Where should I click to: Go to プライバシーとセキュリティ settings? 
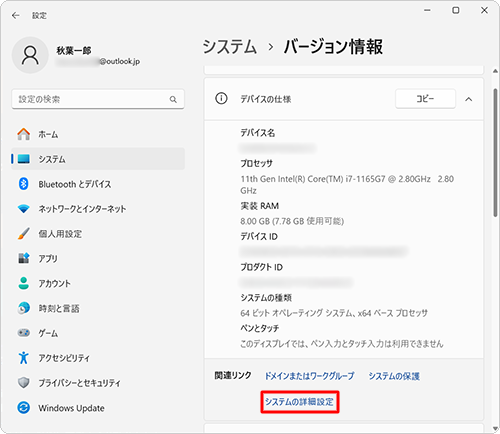[x=98, y=383]
